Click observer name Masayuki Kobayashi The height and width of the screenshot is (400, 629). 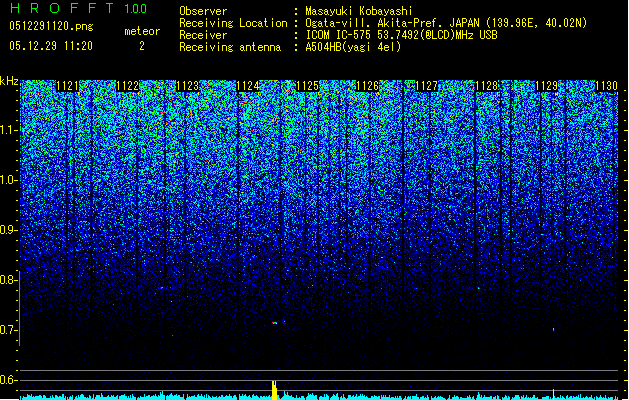358,11
